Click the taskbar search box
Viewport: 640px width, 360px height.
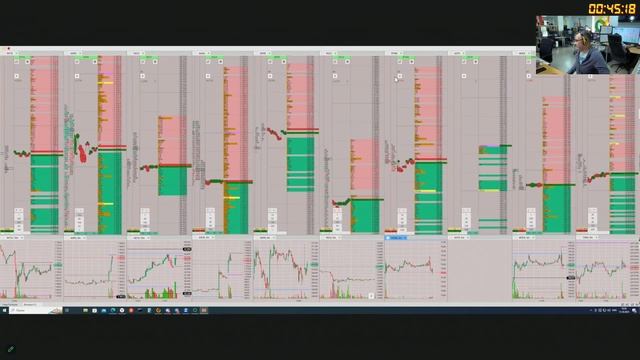(36, 311)
